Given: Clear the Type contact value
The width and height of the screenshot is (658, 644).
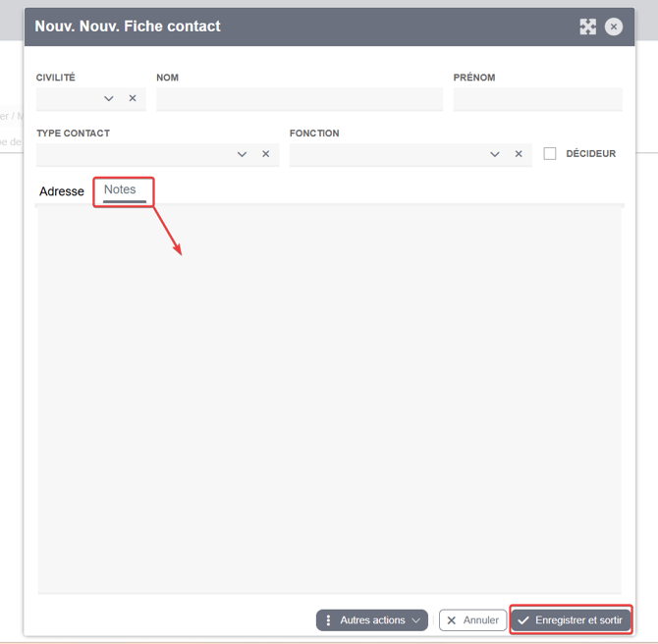Looking at the screenshot, I should (x=265, y=154).
